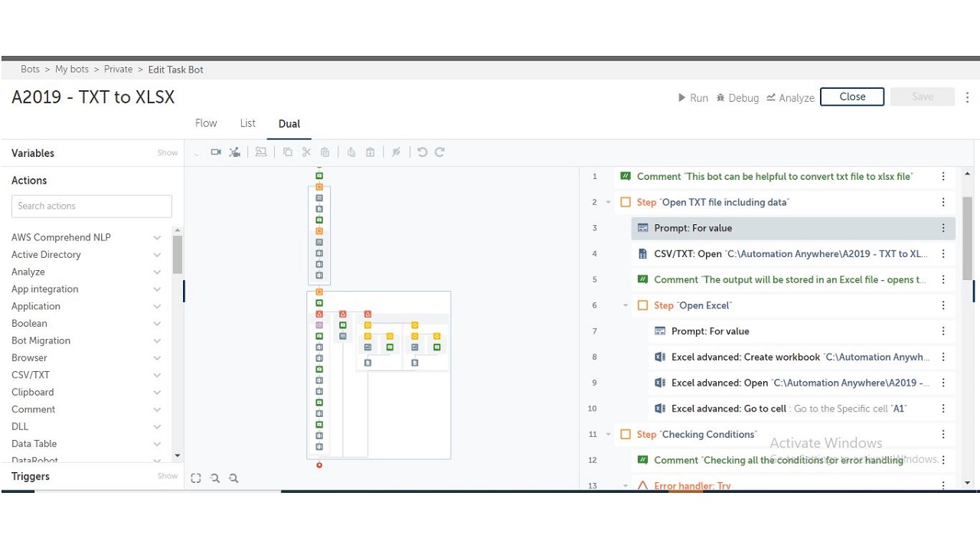This screenshot has height=551, width=980.
Task: Click the capture screen toolbar icon
Action: pyautogui.click(x=261, y=152)
